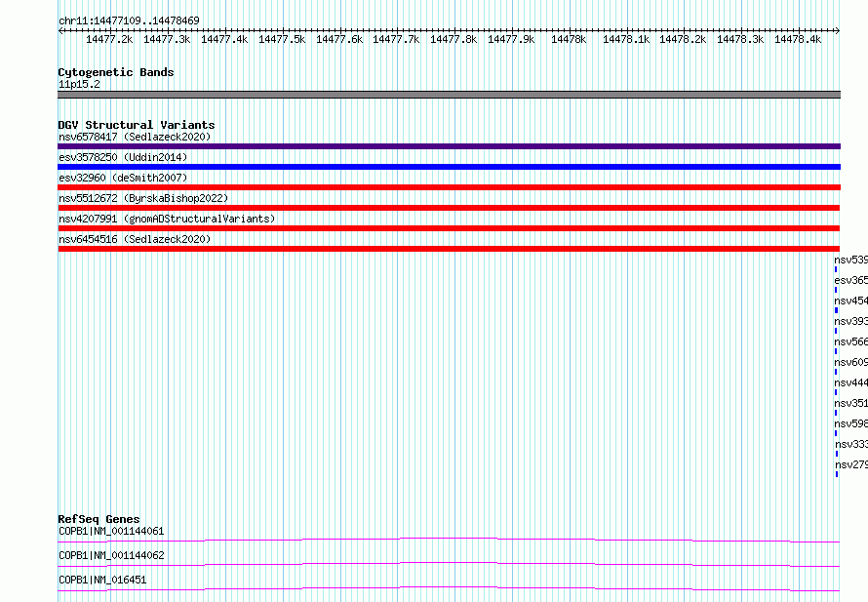Click the 14477.3k ruler position label
The image size is (868, 602).
pos(167,39)
